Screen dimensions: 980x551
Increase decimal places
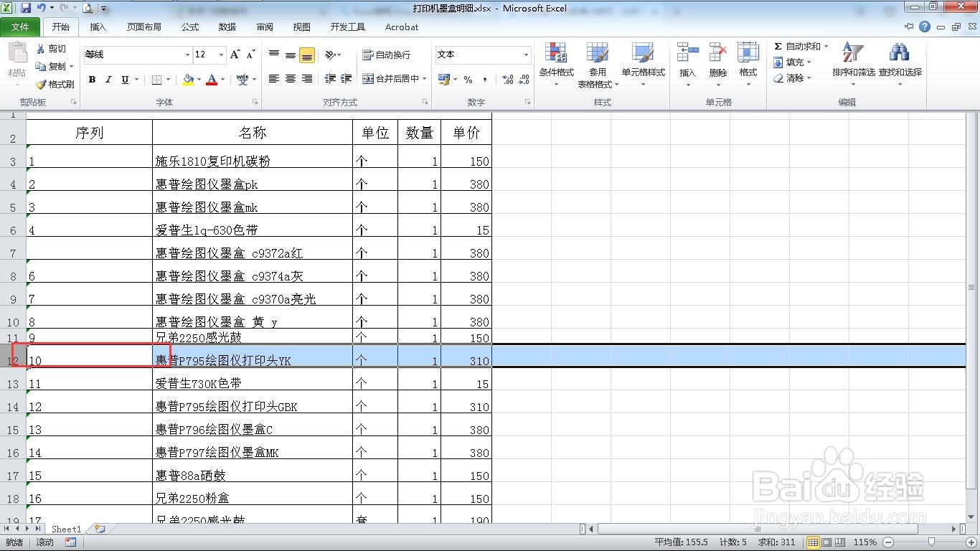507,80
